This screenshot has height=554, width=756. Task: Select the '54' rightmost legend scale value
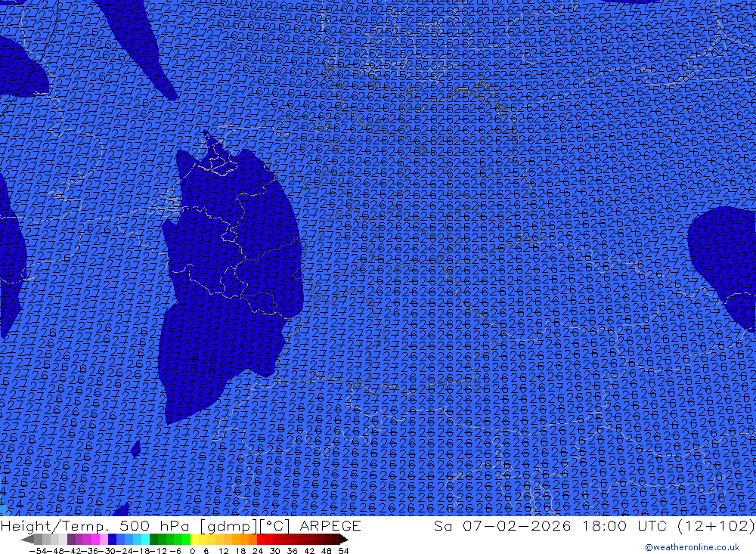pos(343,551)
